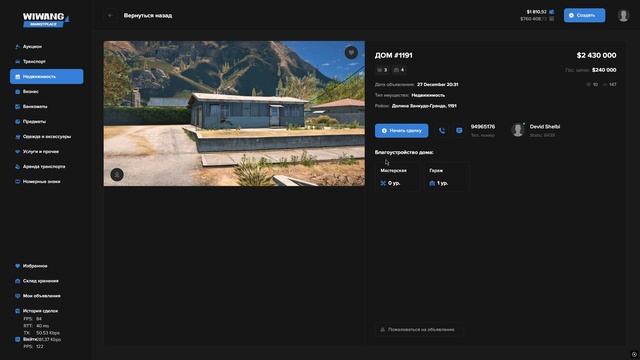The width and height of the screenshot is (640, 360).
Task: Click the garage icon '1 ур.'
Action: pyautogui.click(x=432, y=183)
